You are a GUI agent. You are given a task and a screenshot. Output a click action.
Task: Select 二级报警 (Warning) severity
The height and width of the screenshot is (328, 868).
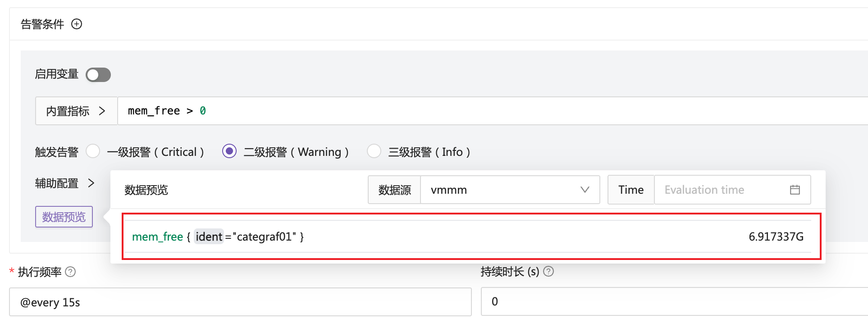pos(229,151)
